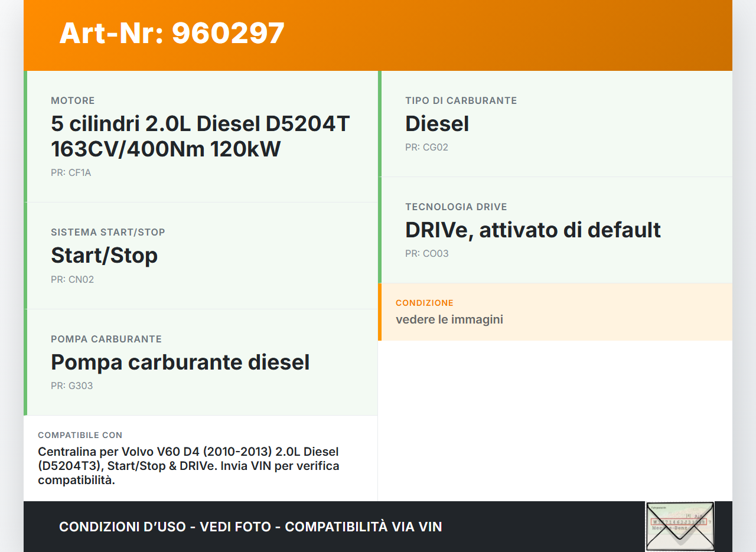Click the envelope VIN icon in footer
756x552 pixels.
(680, 526)
